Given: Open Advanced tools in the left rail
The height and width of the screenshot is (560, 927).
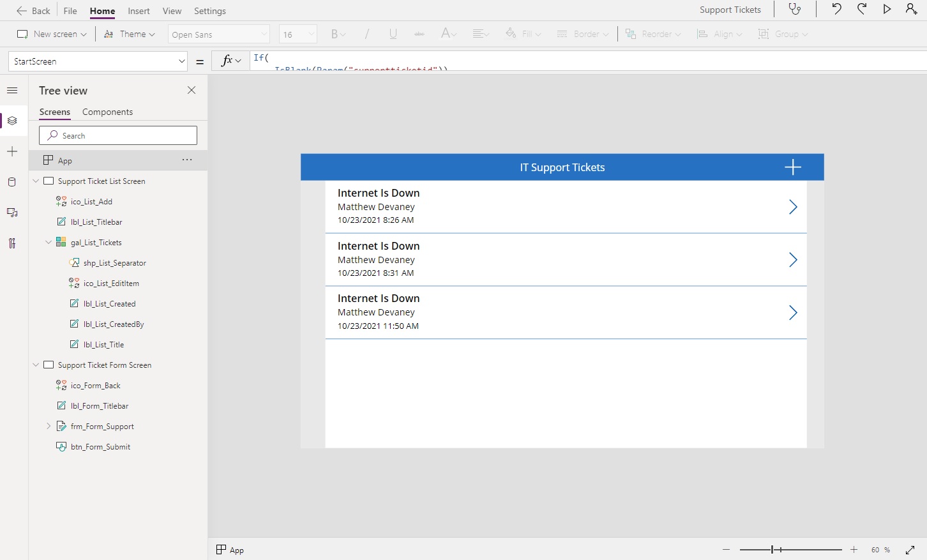Looking at the screenshot, I should (12, 243).
